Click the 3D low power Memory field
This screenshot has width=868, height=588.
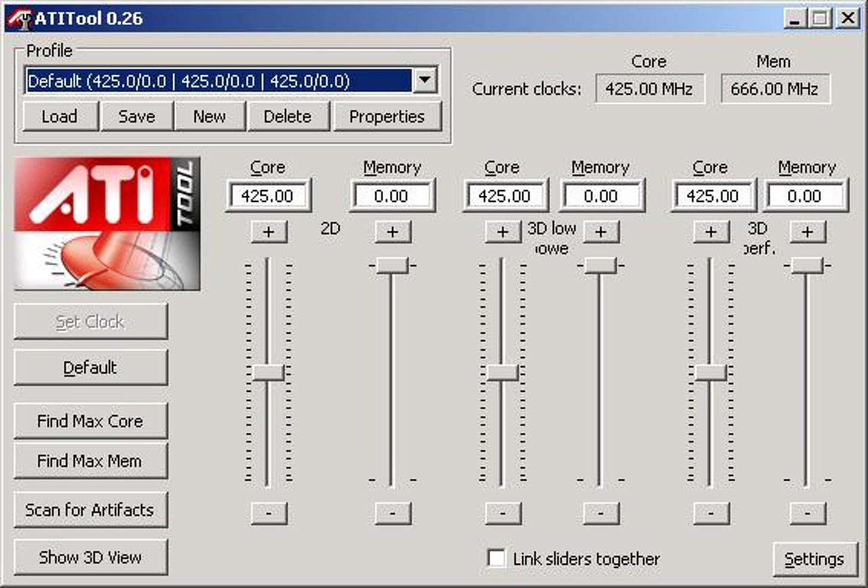click(601, 196)
